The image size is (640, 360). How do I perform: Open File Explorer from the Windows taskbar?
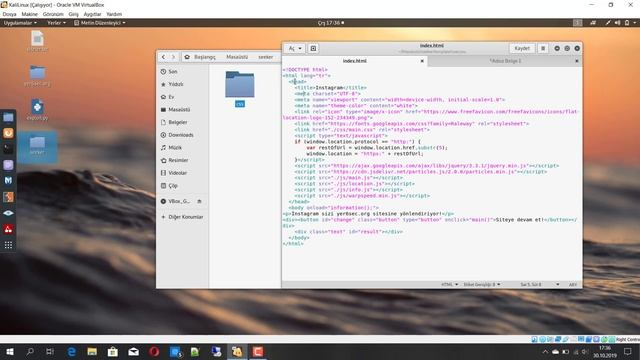[x=92, y=351]
